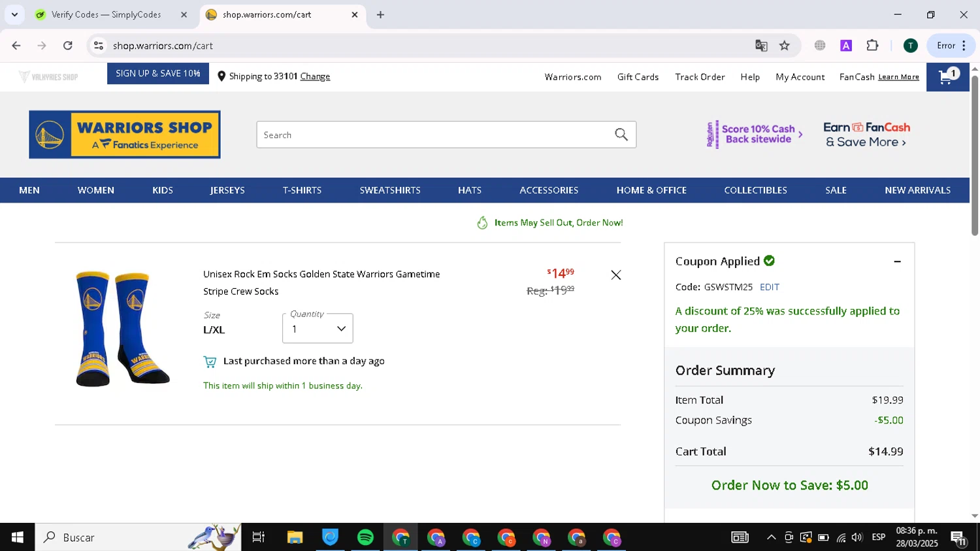Viewport: 980px width, 551px height.
Task: Open the JERSEYS menu
Action: [x=227, y=190]
